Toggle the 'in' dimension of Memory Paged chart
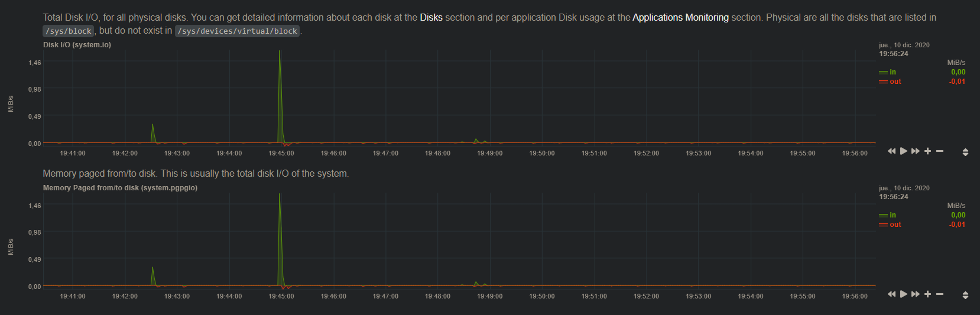The image size is (980, 315). point(893,215)
